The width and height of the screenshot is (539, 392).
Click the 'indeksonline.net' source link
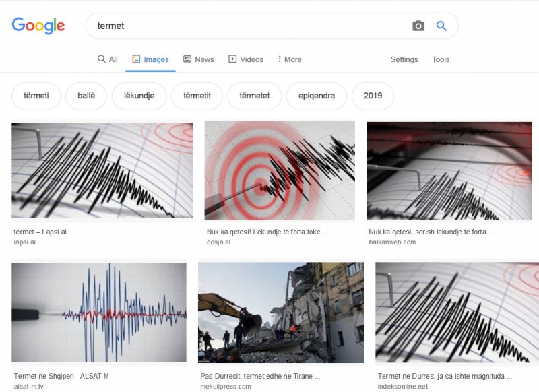[x=402, y=387]
